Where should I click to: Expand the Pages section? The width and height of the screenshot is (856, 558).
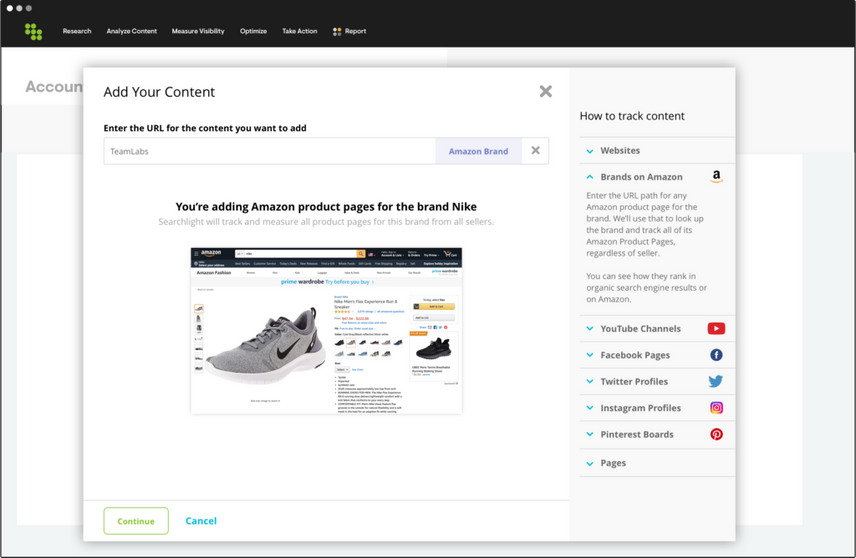[590, 464]
